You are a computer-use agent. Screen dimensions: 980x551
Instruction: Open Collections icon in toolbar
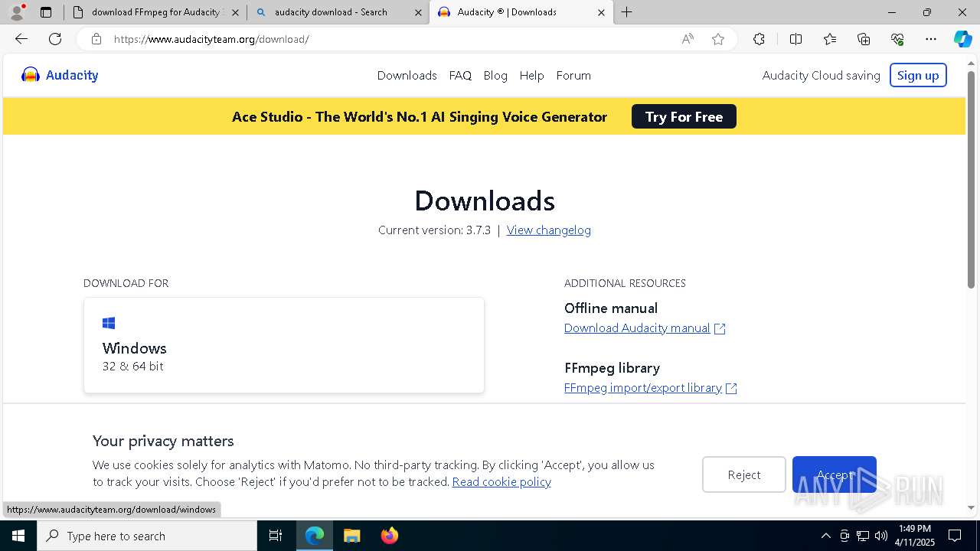click(x=864, y=39)
